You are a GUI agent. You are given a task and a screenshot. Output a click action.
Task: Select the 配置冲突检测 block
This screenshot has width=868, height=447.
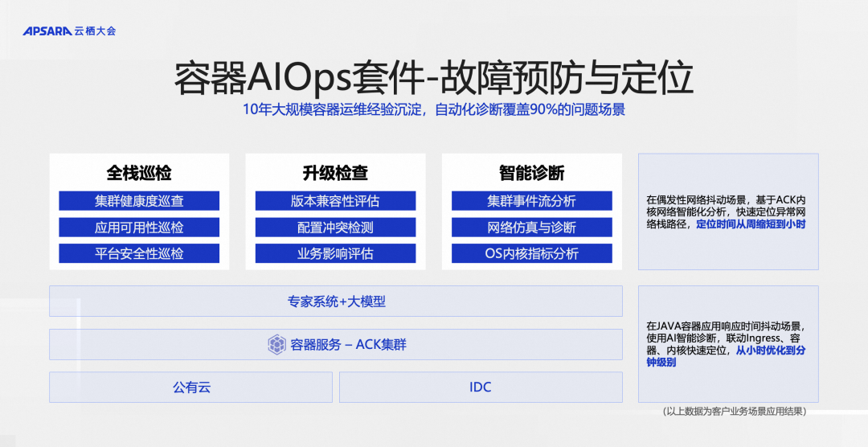pos(335,227)
